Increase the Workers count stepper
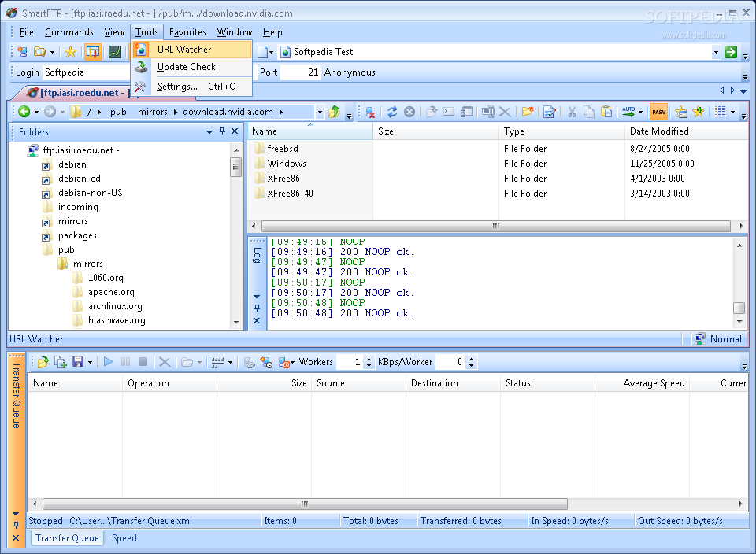Image resolution: width=756 pixels, height=554 pixels. pos(369,358)
